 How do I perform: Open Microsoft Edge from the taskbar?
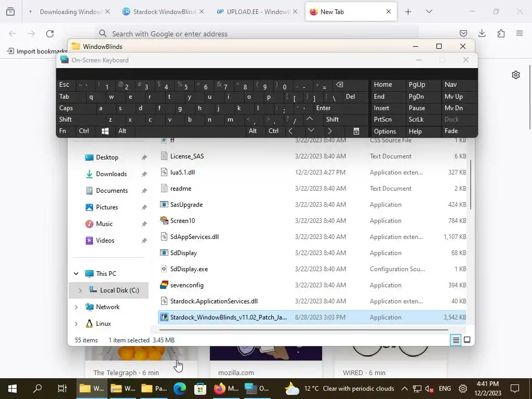(x=179, y=389)
